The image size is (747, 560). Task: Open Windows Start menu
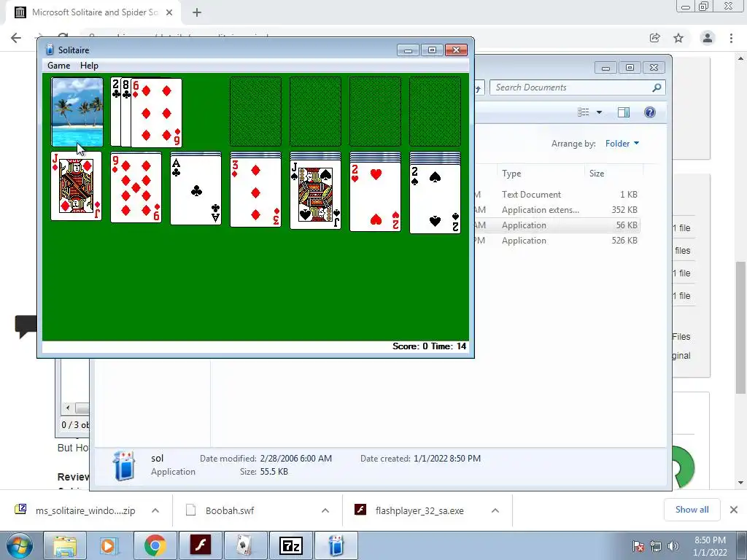tap(19, 545)
